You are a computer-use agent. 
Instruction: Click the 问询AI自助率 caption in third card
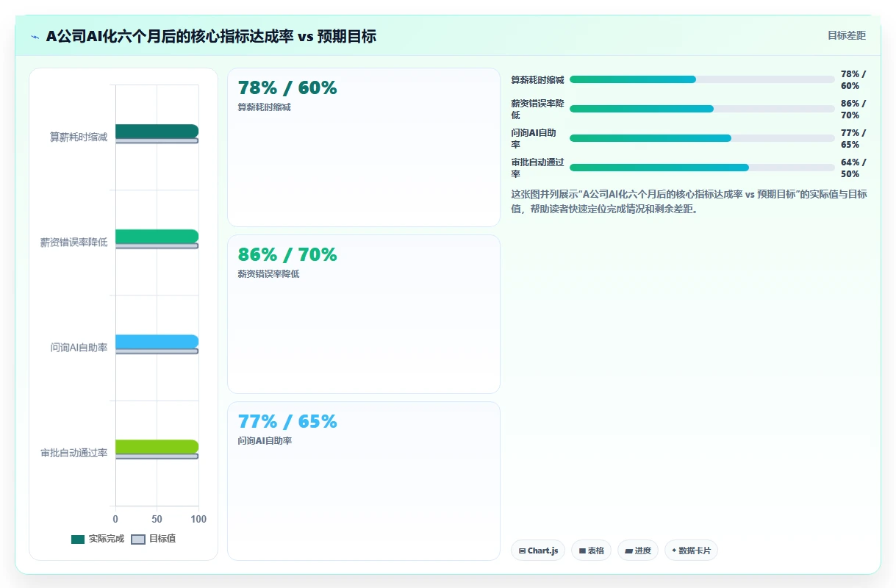coord(265,441)
